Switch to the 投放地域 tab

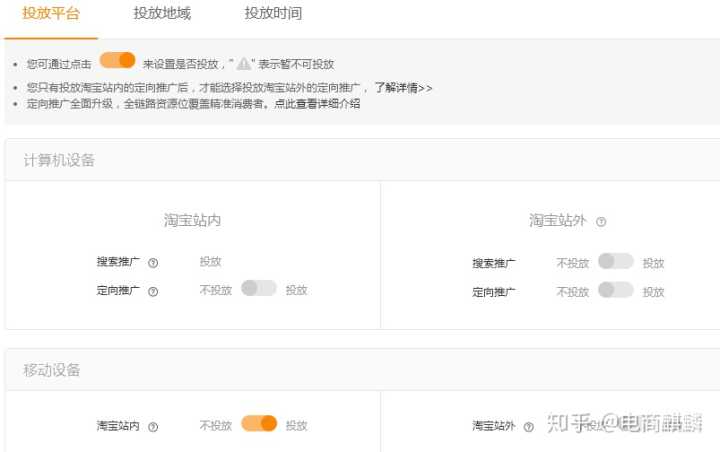coord(162,14)
